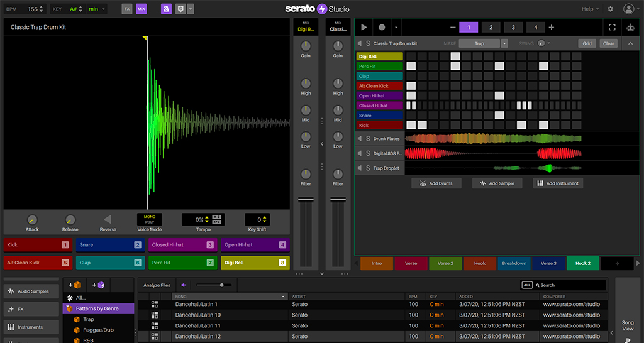Image resolution: width=644 pixels, height=343 pixels.
Task: Open the user account profile icon
Action: (x=628, y=9)
